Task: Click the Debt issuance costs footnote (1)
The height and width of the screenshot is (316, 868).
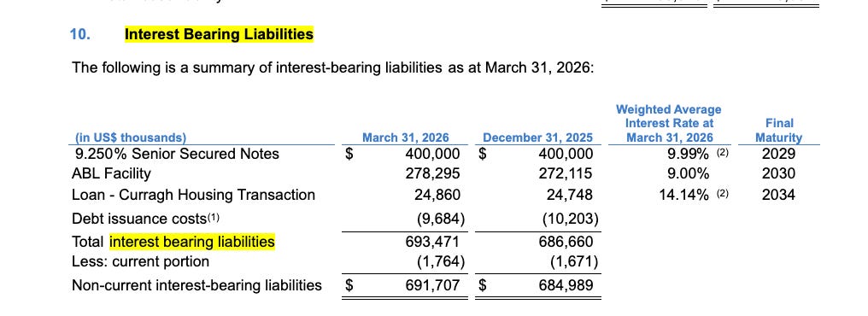Action: pos(213,218)
